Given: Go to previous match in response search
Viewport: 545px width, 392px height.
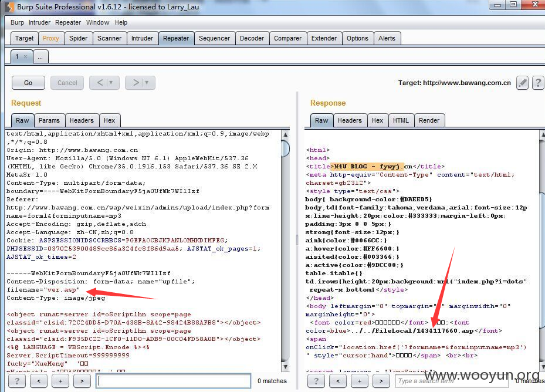Looking at the screenshot, I should click(338, 381).
